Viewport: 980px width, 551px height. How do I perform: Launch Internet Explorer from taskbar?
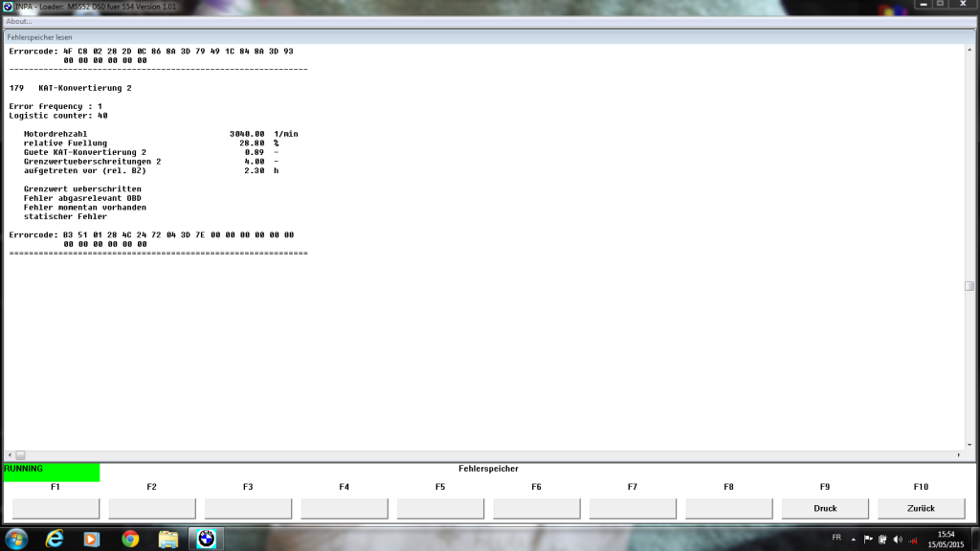tap(55, 539)
